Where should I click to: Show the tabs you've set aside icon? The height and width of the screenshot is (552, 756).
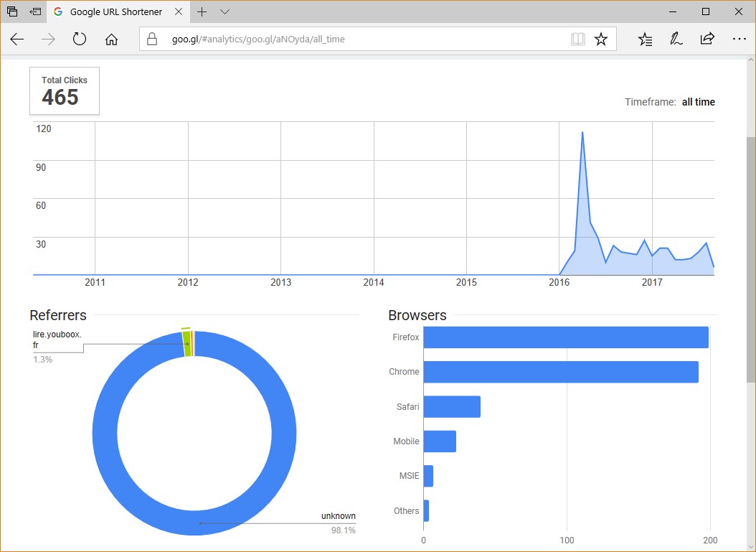[x=12, y=11]
